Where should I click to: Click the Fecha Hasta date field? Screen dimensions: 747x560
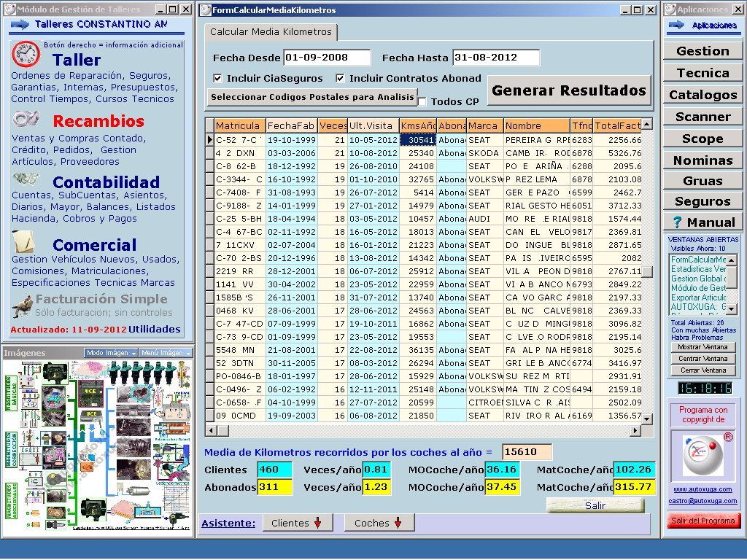pos(496,58)
